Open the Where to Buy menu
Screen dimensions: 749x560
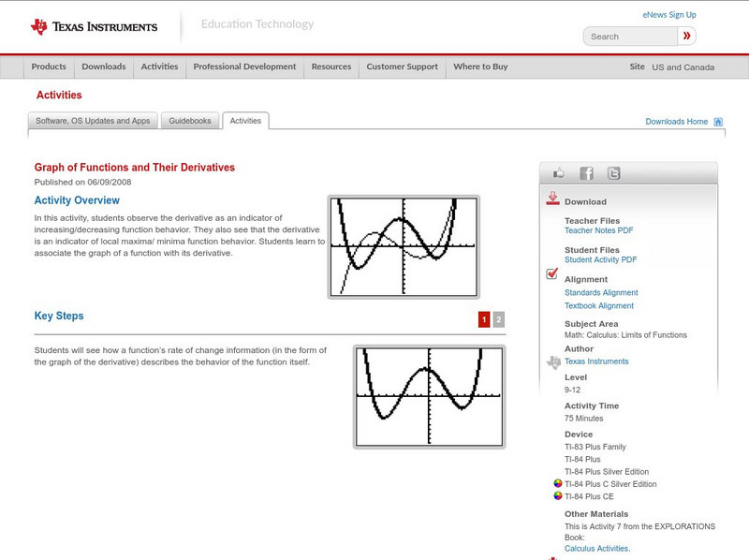[480, 66]
